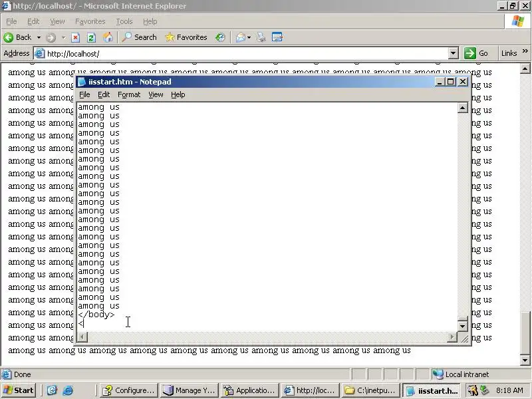Screen dimensions: 532x399
Task: Open the IE View menu
Action: (x=57, y=21)
